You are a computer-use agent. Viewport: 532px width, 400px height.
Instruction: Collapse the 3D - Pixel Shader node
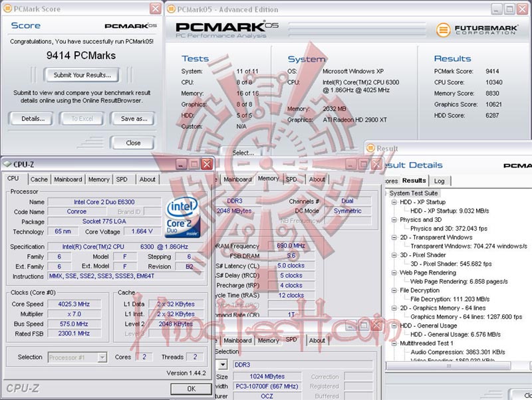click(394, 255)
